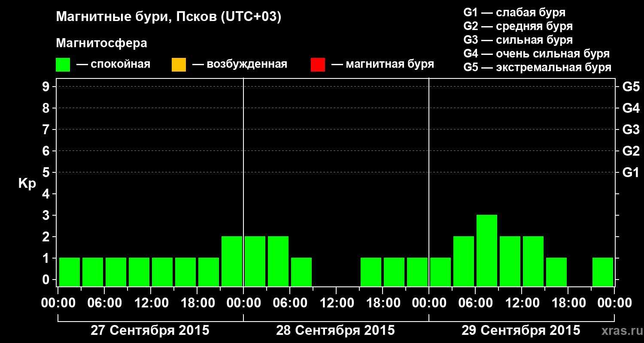Click the 'G5 — экстремальная буря' line
644x343 pixels.
click(537, 68)
